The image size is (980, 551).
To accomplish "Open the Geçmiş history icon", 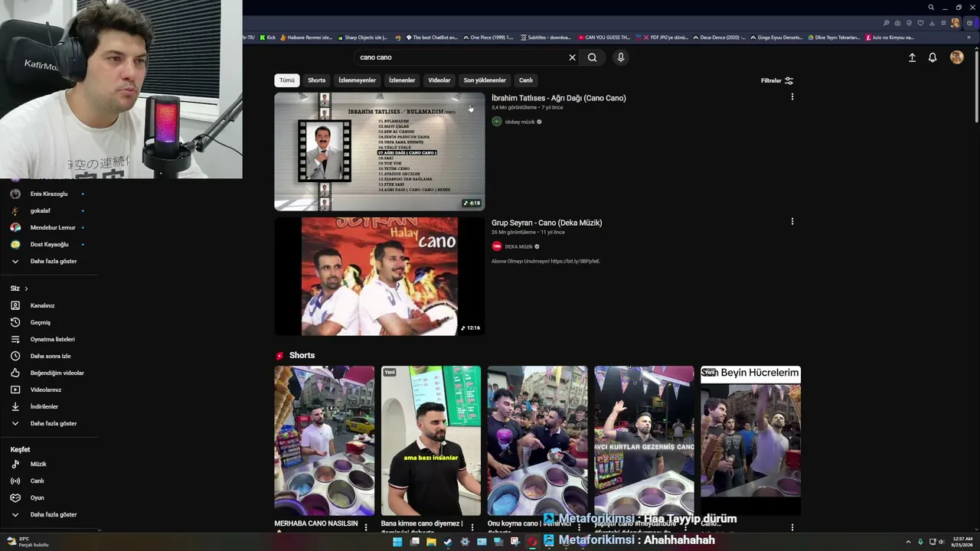I will click(15, 322).
